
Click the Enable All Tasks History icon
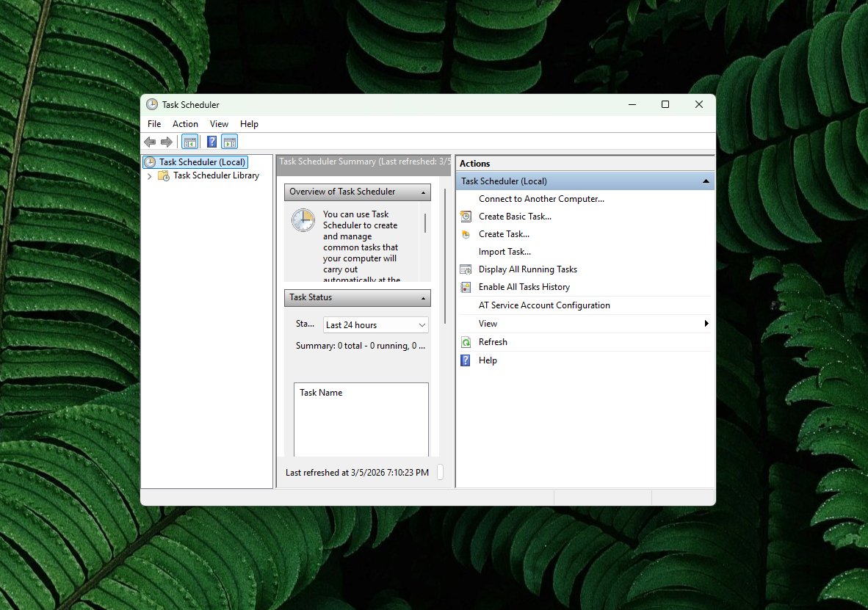[x=466, y=287]
